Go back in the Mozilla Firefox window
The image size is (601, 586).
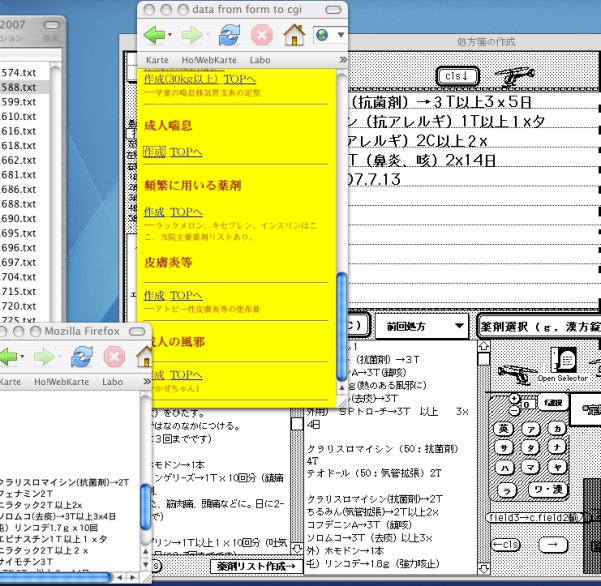click(x=8, y=357)
